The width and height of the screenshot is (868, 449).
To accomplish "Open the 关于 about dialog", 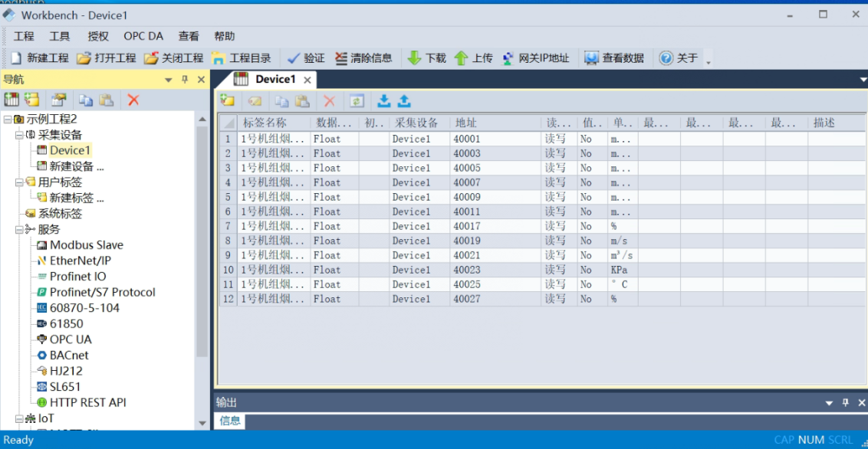I will (679, 58).
